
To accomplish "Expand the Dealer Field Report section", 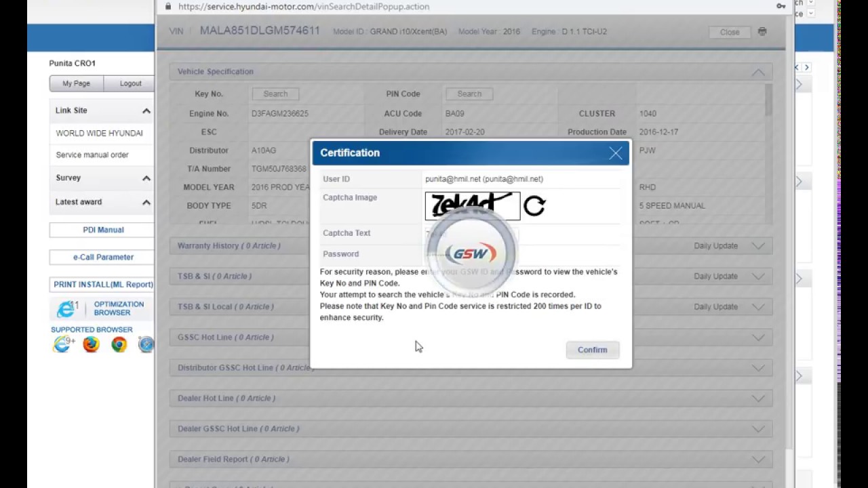I will [757, 460].
